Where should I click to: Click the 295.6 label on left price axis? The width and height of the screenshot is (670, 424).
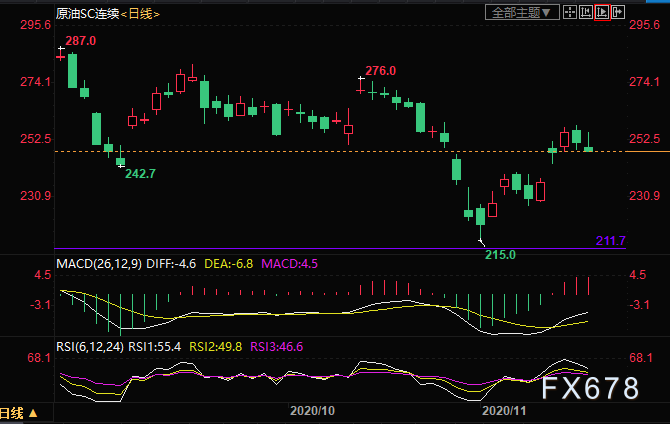[35, 24]
